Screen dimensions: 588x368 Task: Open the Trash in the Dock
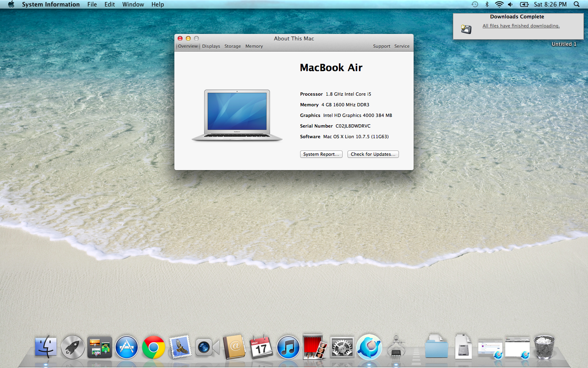pos(544,347)
